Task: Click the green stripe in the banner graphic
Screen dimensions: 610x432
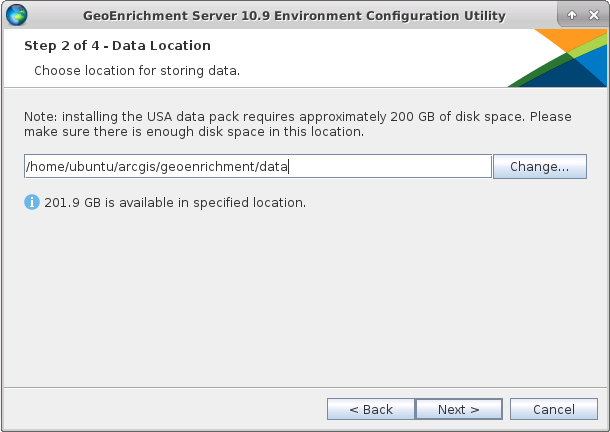Action: coord(538,68)
